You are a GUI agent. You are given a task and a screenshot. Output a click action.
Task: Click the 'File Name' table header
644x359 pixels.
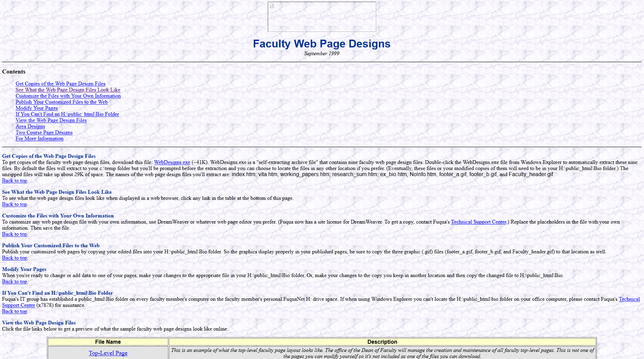click(x=108, y=342)
